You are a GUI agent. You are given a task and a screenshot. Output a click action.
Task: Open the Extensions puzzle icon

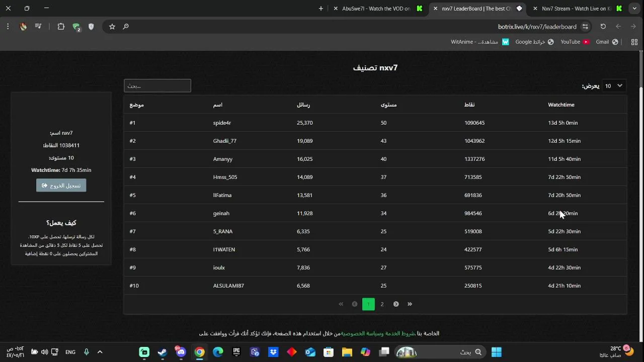(61, 27)
